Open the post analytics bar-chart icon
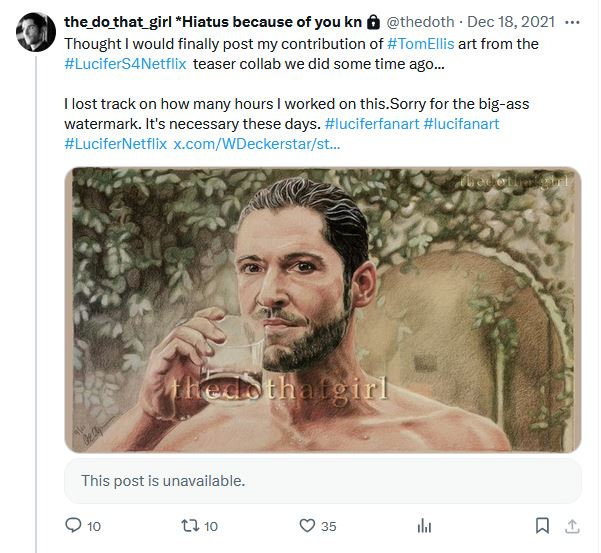The height and width of the screenshot is (553, 601). coord(424,525)
